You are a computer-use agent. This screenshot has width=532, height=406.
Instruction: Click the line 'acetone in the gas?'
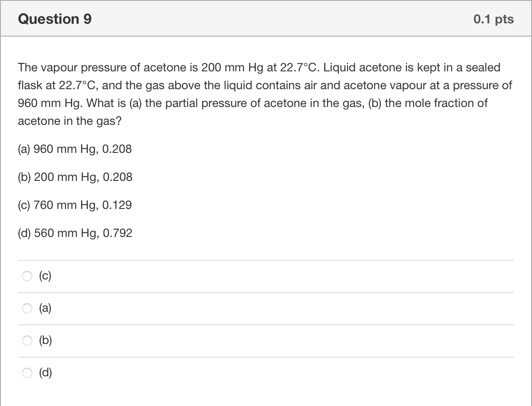coord(70,121)
